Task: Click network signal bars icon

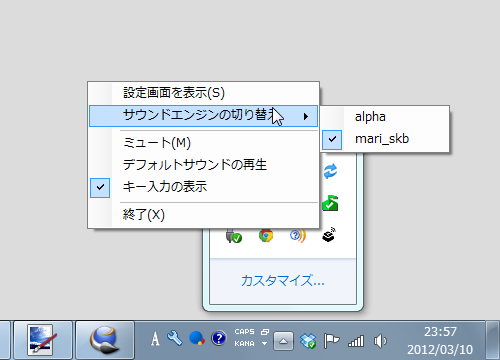Action: 356,341
